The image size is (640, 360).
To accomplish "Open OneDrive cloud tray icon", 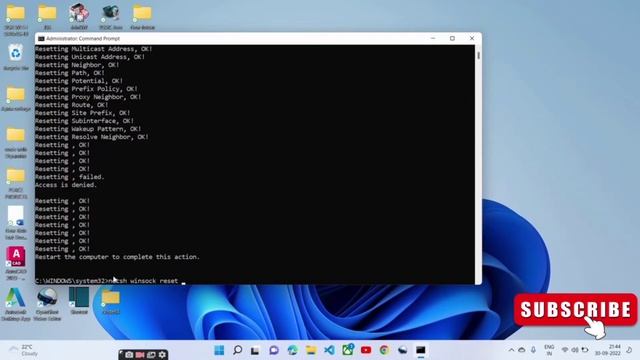I will click(522, 350).
